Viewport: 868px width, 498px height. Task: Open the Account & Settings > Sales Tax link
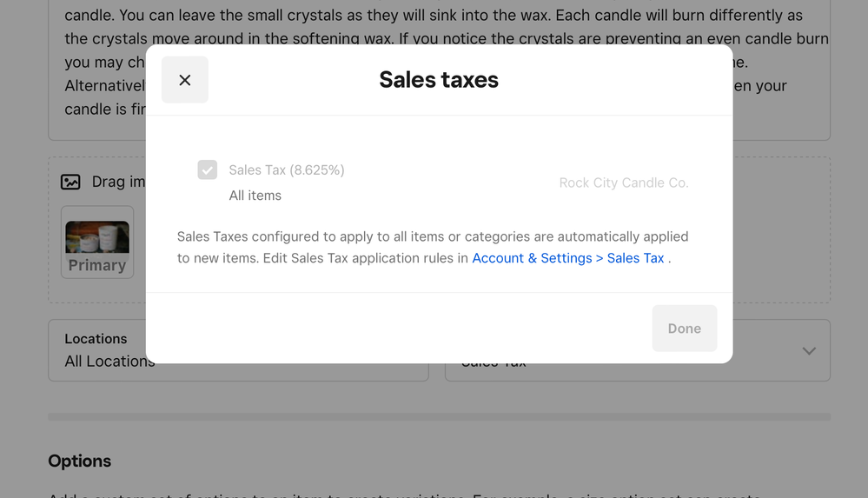pos(567,258)
